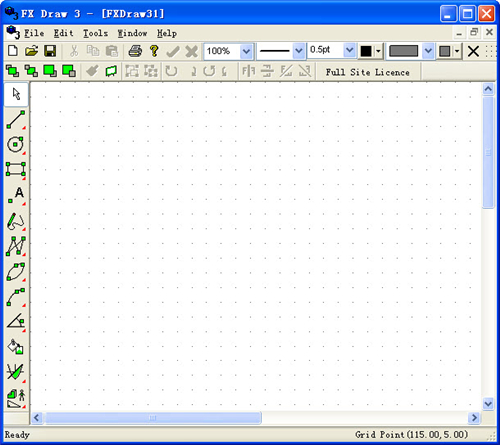Select the Circle drawing tool
This screenshot has height=445, width=500.
tap(16, 145)
